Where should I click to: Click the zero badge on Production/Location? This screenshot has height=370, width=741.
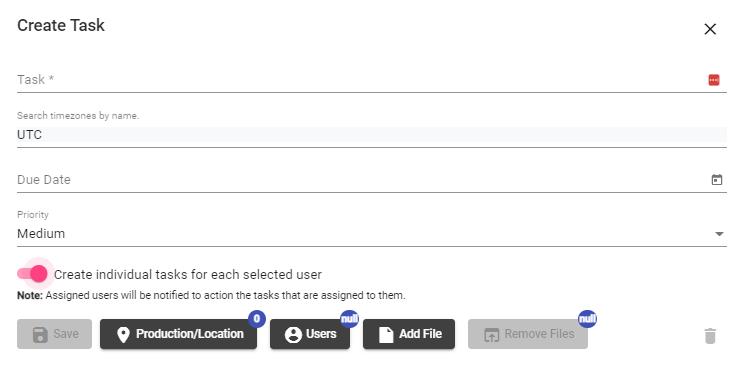(257, 319)
